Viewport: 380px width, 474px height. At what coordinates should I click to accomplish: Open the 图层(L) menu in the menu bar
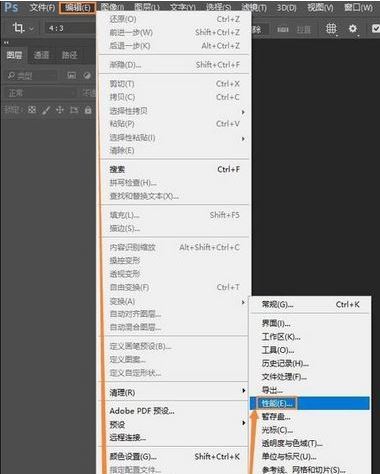pos(147,7)
